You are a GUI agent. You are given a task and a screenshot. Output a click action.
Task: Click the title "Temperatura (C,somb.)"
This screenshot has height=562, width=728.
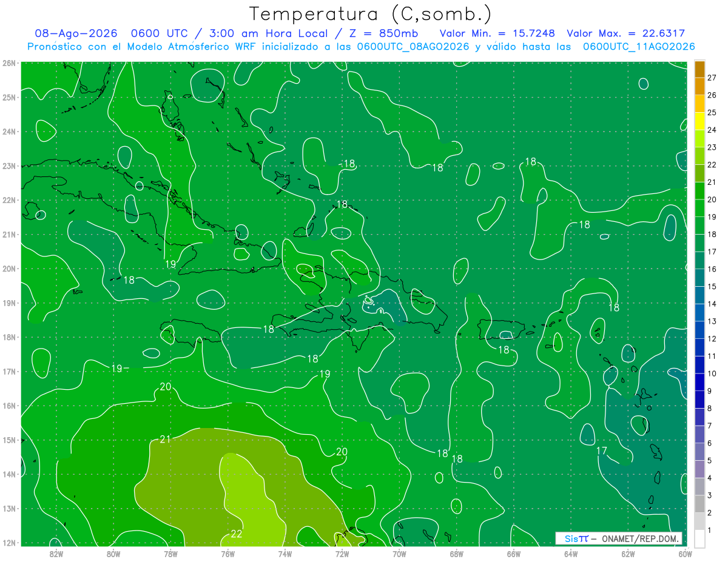371,14
